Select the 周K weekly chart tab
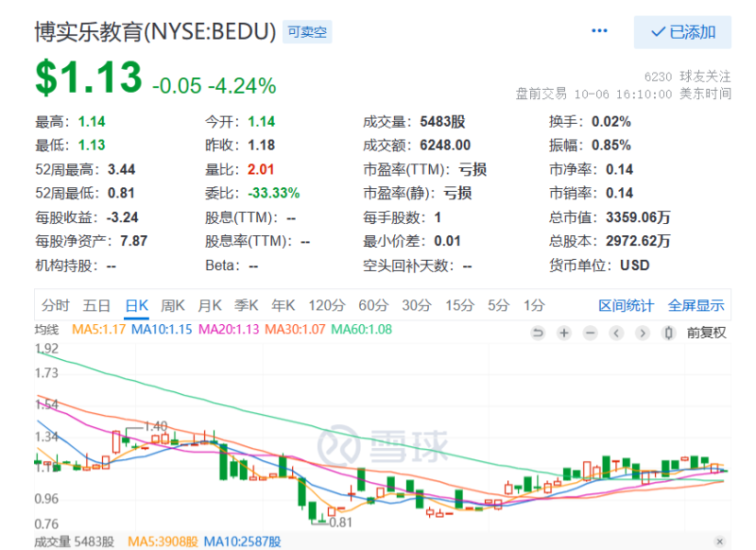 click(173, 305)
